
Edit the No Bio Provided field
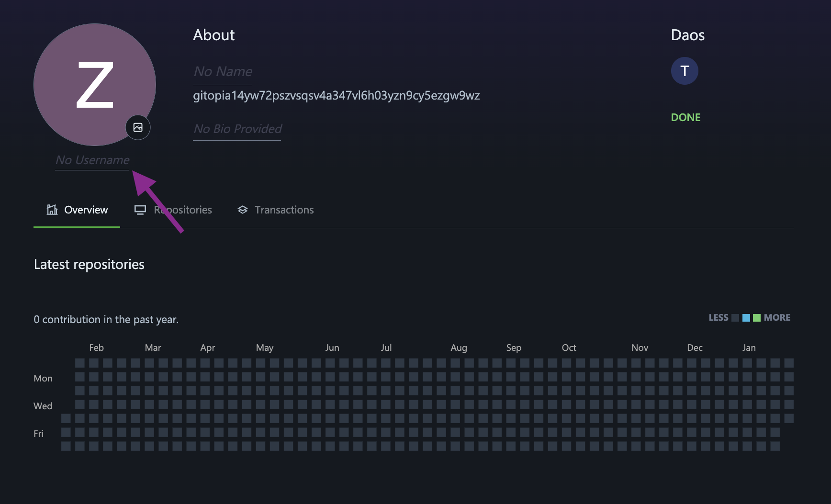click(x=237, y=129)
